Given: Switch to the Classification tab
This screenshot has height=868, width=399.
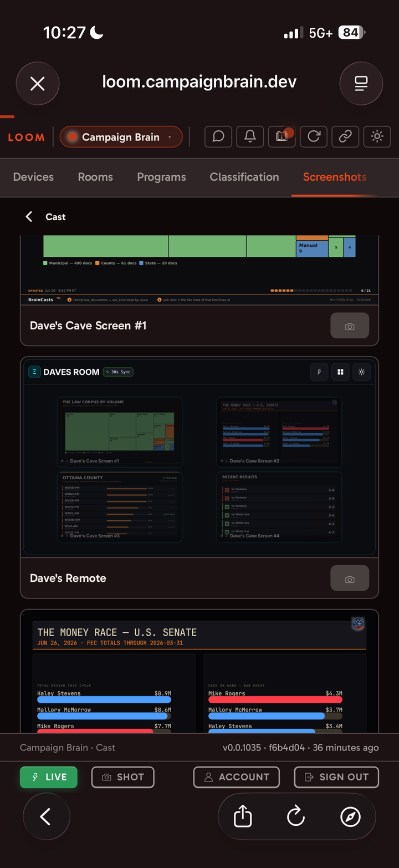Looking at the screenshot, I should coord(244,177).
